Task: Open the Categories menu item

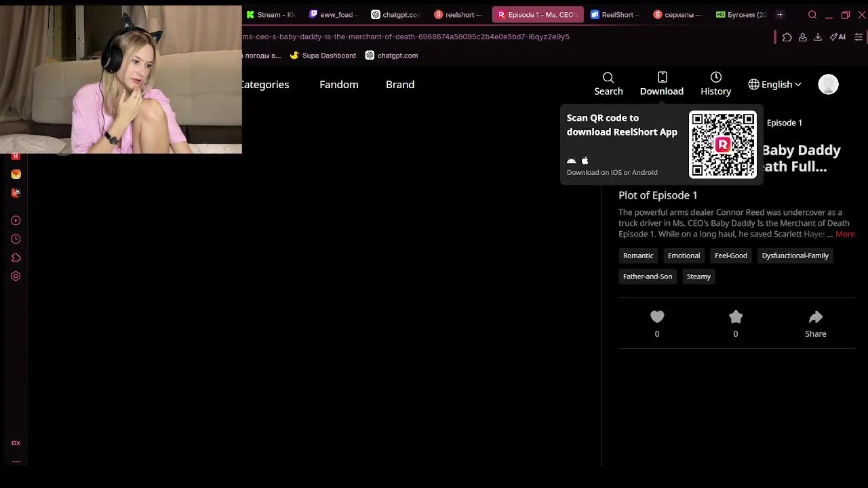Action: point(264,85)
